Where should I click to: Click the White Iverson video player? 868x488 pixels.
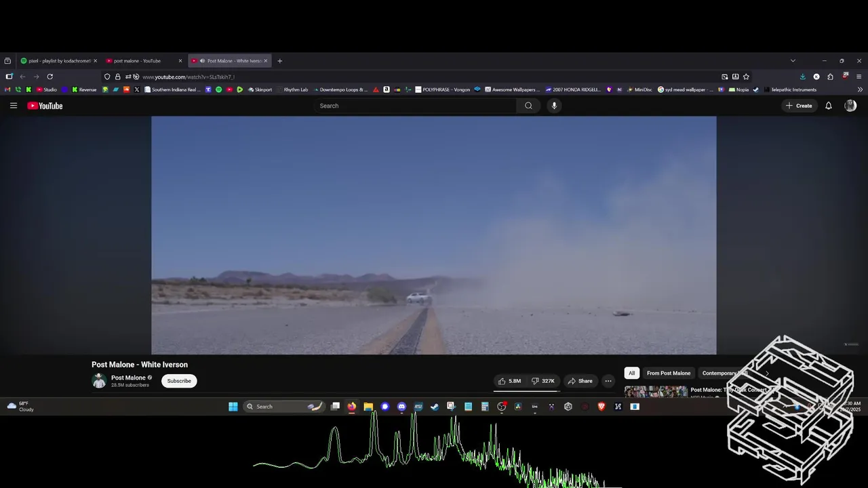434,235
